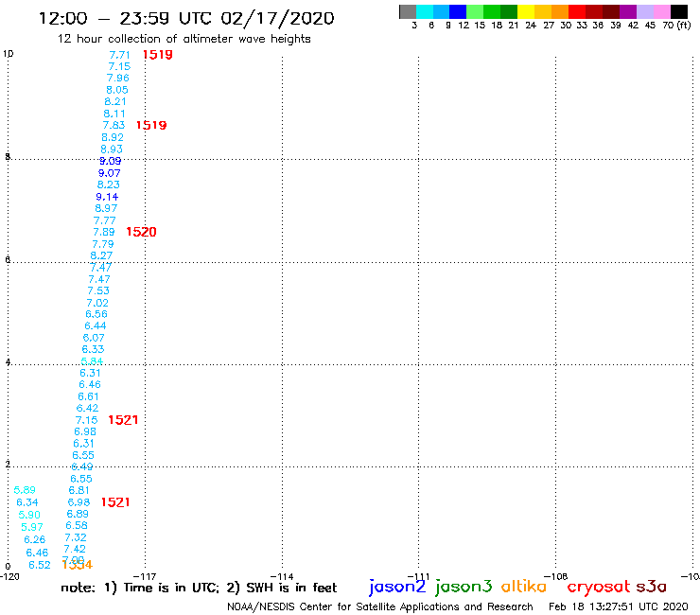Select the 7.02 wave height value

click(x=97, y=303)
